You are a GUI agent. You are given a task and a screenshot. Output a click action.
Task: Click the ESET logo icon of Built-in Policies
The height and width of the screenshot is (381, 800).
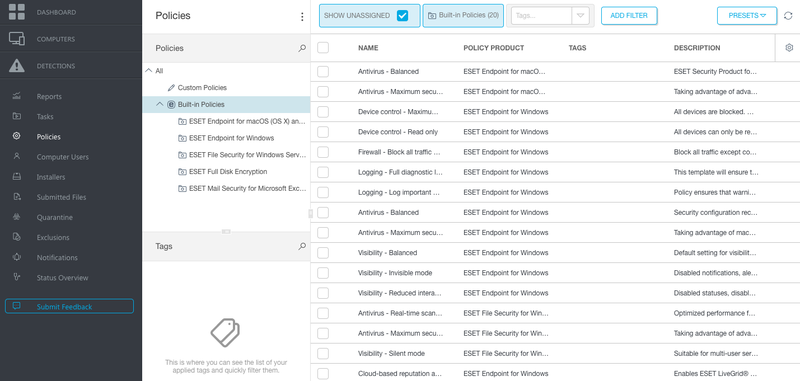[171, 104]
